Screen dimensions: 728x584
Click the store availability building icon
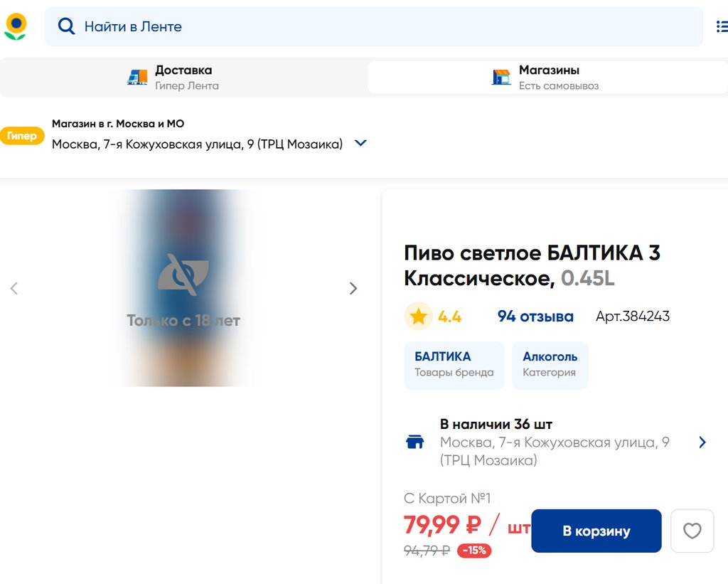pos(414,442)
